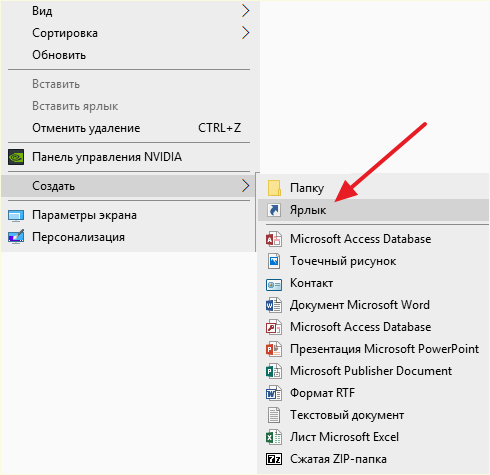
Task: Click the NVIDIA control panel icon
Action: coord(16,157)
